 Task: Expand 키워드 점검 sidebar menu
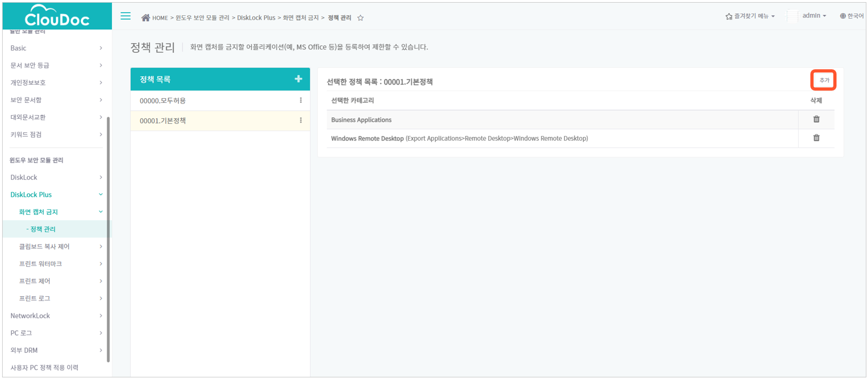pyautogui.click(x=56, y=134)
